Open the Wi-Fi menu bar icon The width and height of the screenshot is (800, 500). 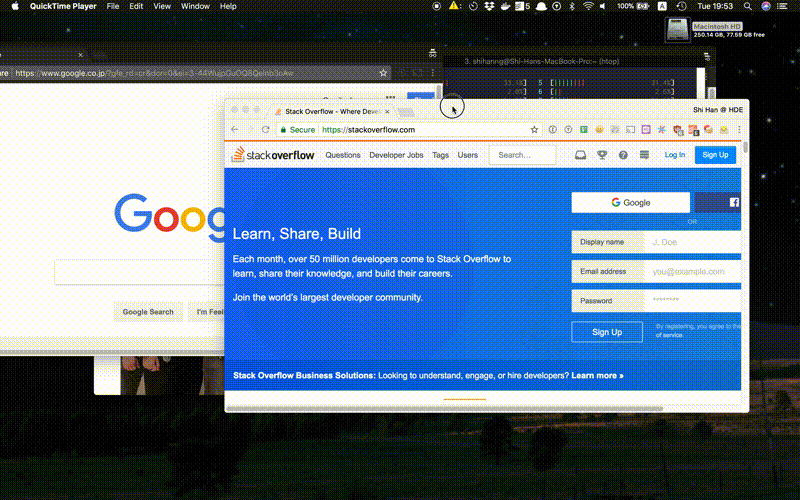point(588,6)
